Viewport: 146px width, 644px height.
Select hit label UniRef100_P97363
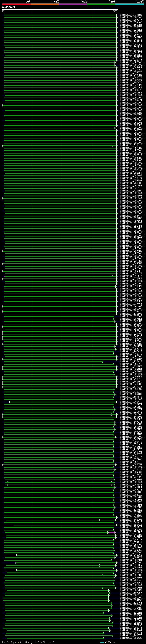click(x=131, y=221)
